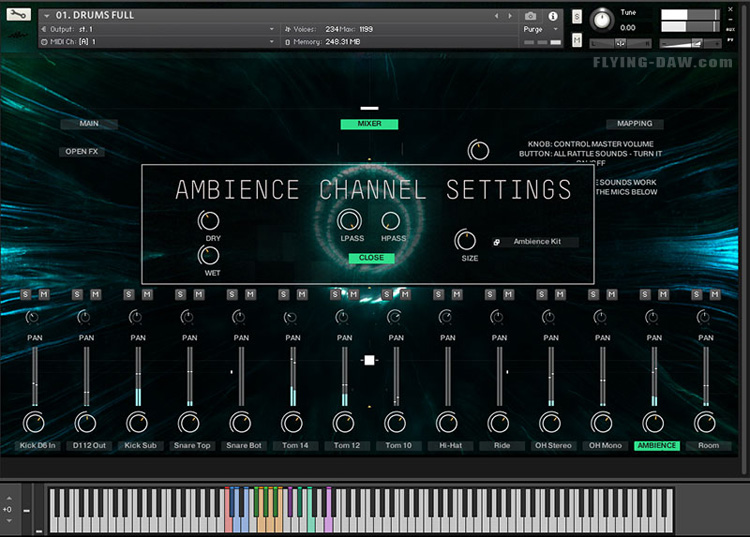Open the Ambience Kit preset selector

(536, 242)
